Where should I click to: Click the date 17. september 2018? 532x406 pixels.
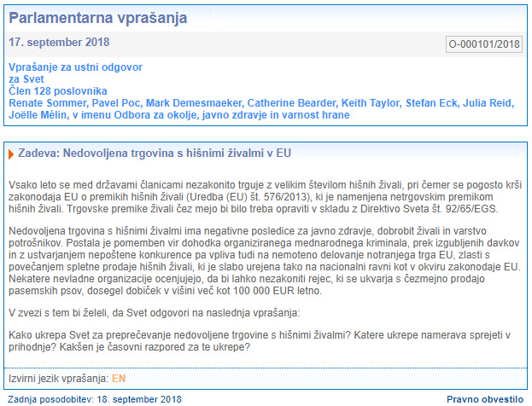point(59,42)
